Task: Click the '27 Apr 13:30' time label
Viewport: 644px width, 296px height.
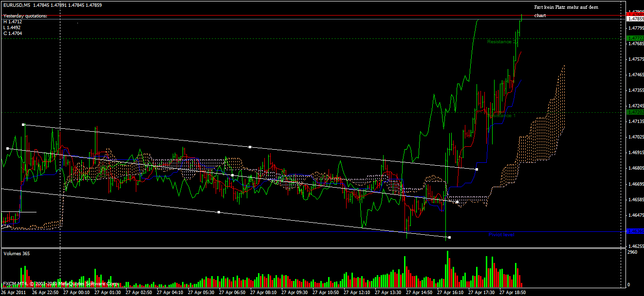Action: coord(388,293)
